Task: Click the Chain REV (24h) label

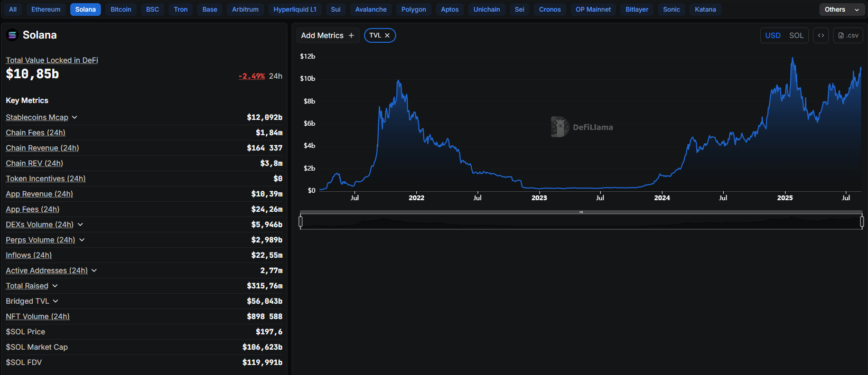Action: (x=34, y=163)
